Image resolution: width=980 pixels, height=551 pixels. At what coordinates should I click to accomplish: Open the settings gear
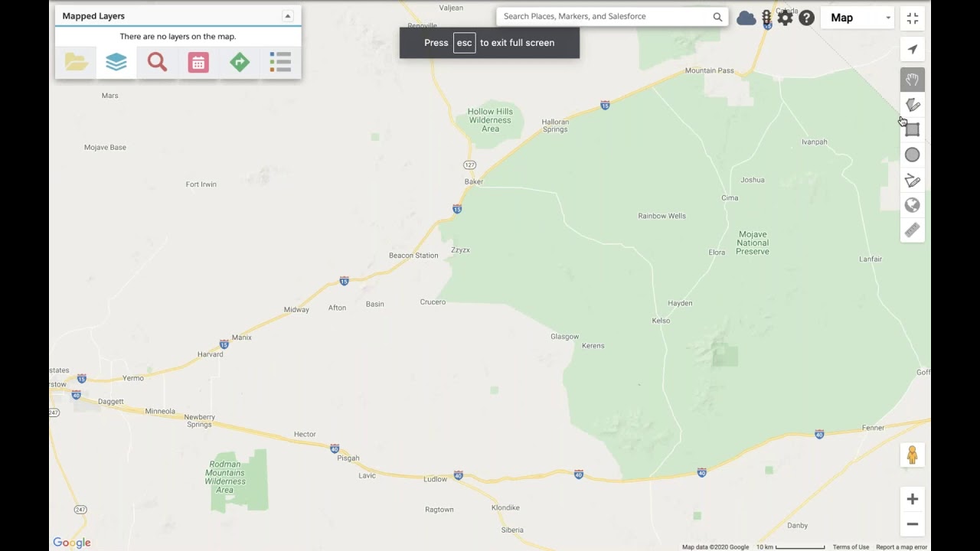pyautogui.click(x=786, y=18)
